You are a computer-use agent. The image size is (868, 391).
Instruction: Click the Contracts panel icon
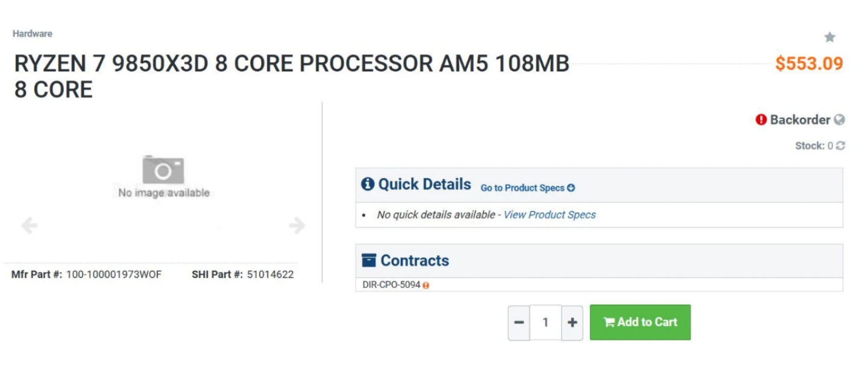tap(368, 260)
